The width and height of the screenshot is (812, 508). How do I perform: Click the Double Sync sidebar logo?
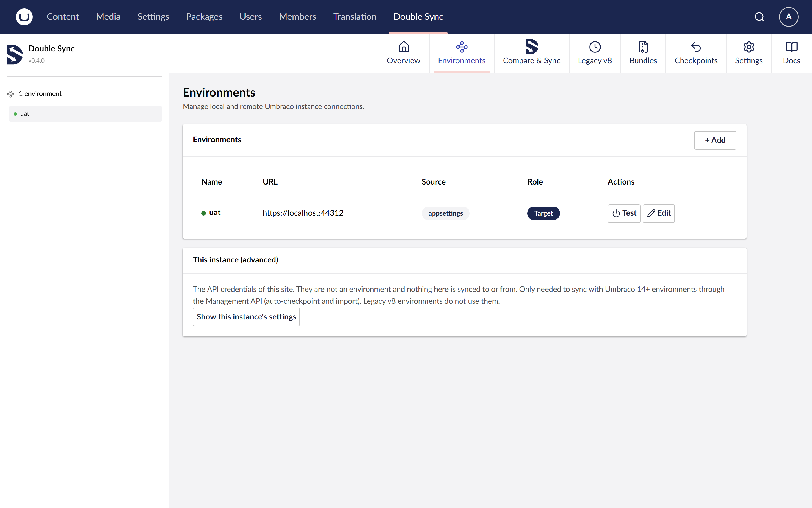pyautogui.click(x=15, y=54)
